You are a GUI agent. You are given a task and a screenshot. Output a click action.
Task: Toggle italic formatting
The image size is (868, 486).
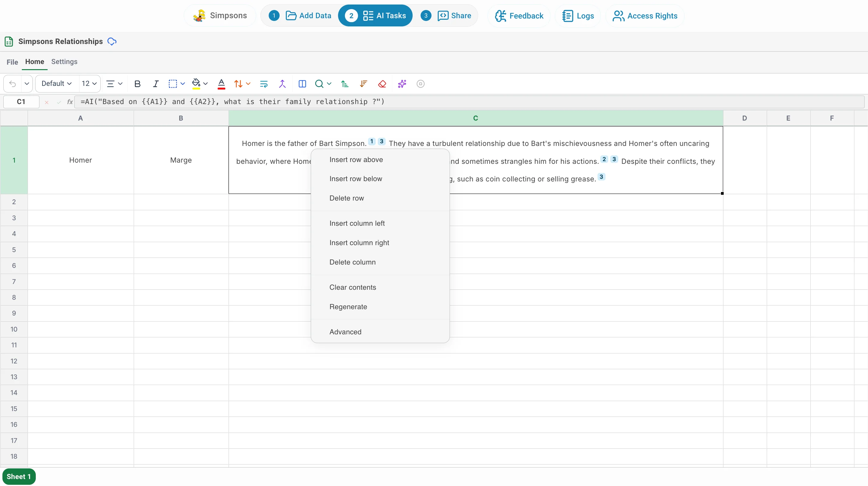coord(155,84)
